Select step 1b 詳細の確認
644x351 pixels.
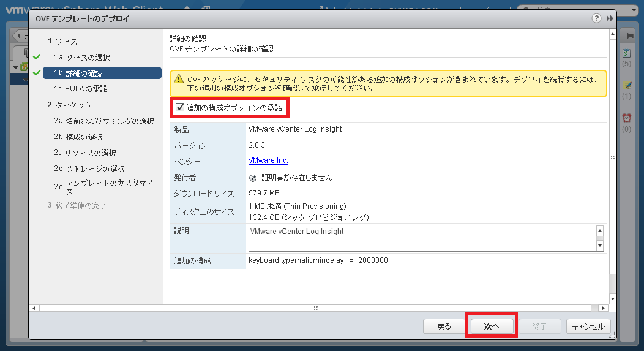point(102,73)
